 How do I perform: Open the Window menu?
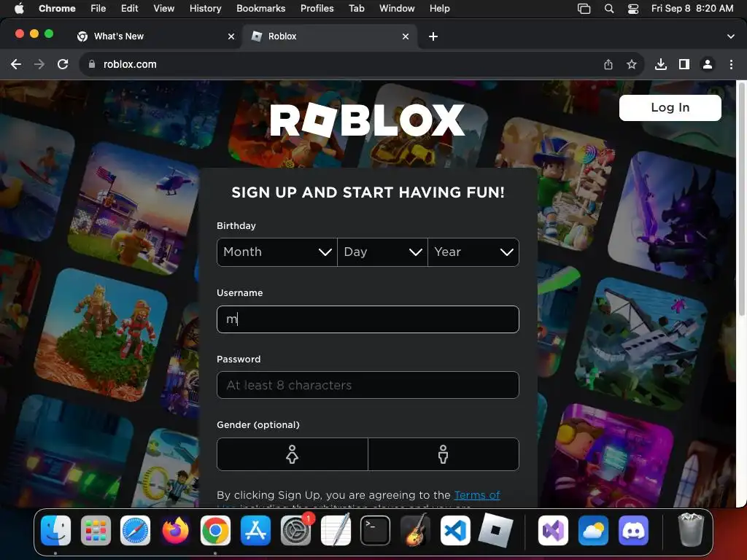coord(397,9)
